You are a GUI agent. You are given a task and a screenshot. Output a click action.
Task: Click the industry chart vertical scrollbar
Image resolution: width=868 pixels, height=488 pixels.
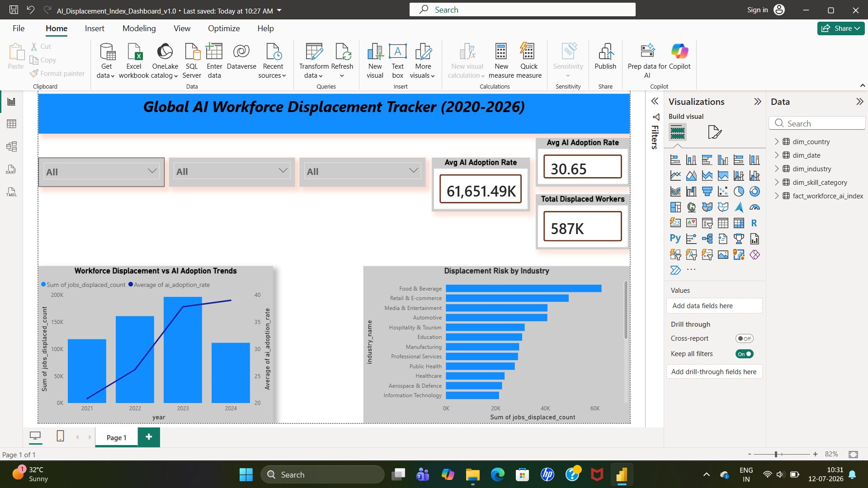626,310
